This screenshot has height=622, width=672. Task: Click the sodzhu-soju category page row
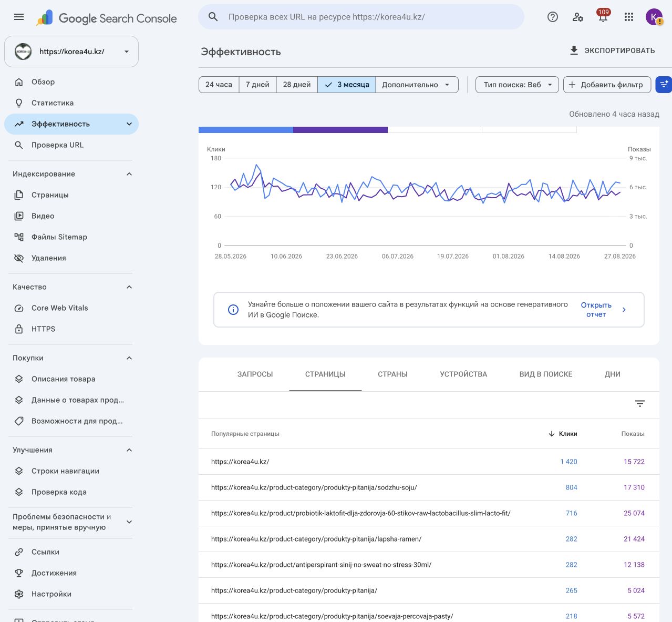coord(429,487)
